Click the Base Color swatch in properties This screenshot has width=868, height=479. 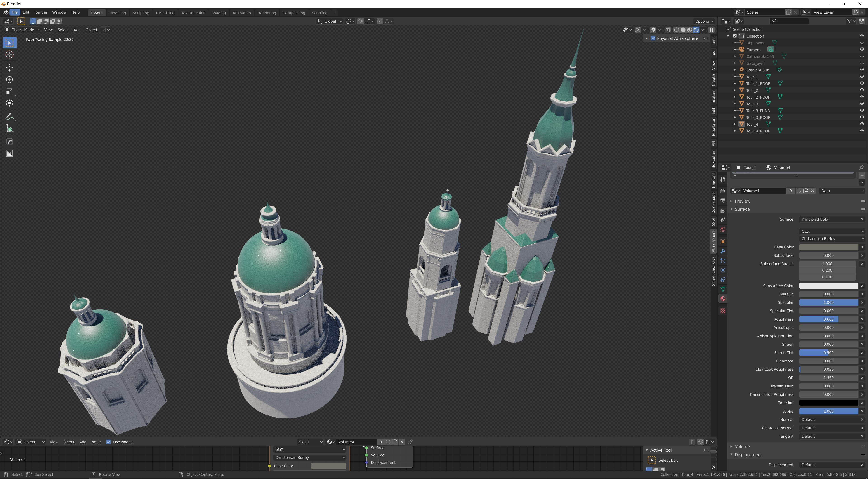pyautogui.click(x=828, y=247)
